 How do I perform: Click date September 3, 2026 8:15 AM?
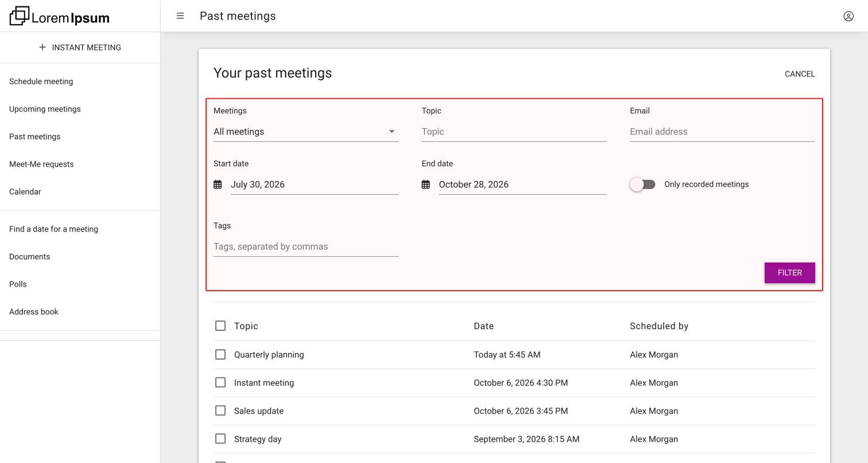(x=526, y=439)
